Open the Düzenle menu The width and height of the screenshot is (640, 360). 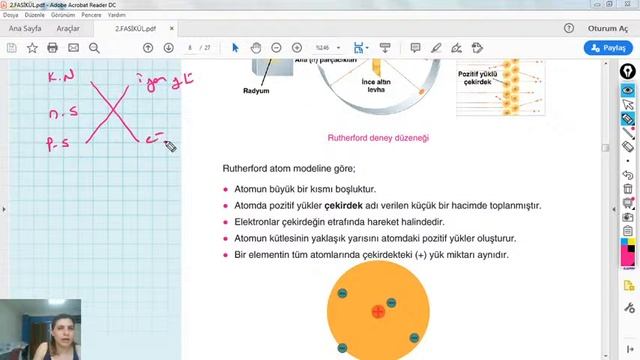pyautogui.click(x=35, y=15)
